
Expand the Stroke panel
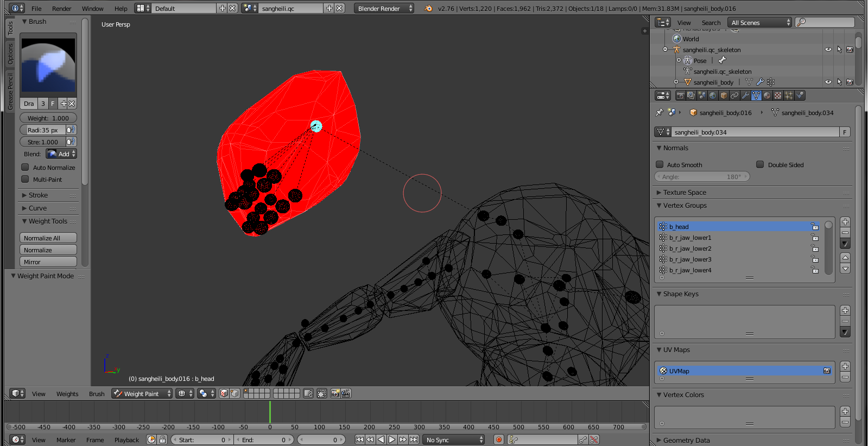coord(38,195)
